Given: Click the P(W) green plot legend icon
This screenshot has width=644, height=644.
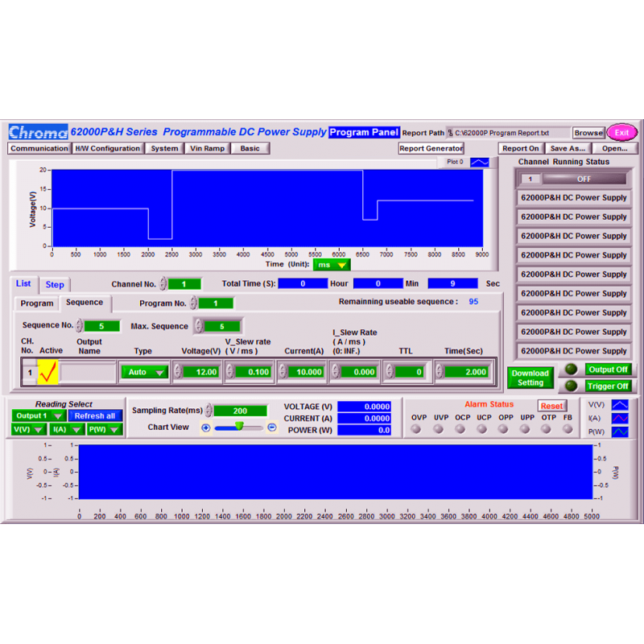Looking at the screenshot, I should click(x=620, y=431).
